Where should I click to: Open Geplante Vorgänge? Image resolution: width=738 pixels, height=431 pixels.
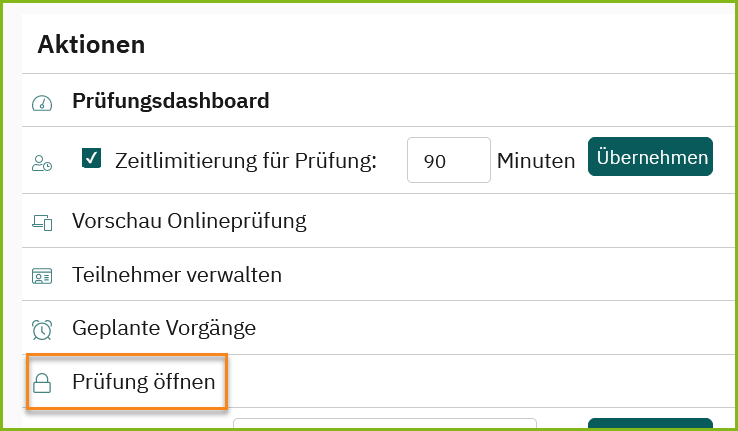[x=164, y=328]
